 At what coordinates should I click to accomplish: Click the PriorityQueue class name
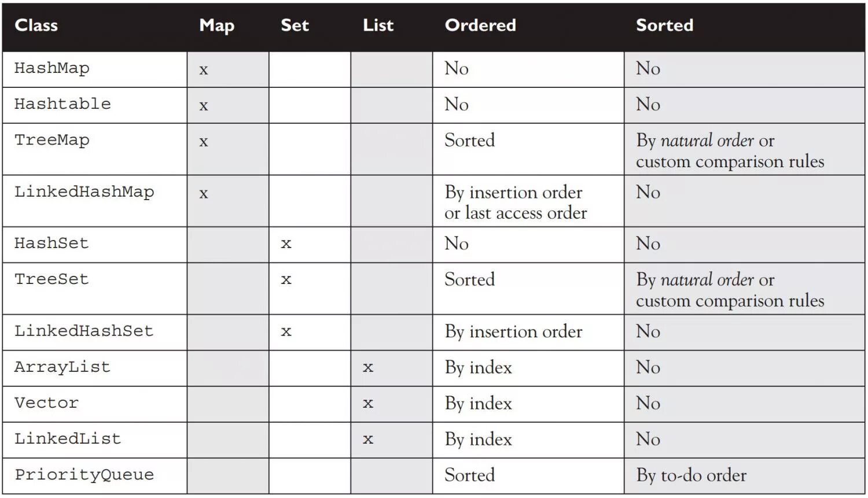click(x=84, y=475)
